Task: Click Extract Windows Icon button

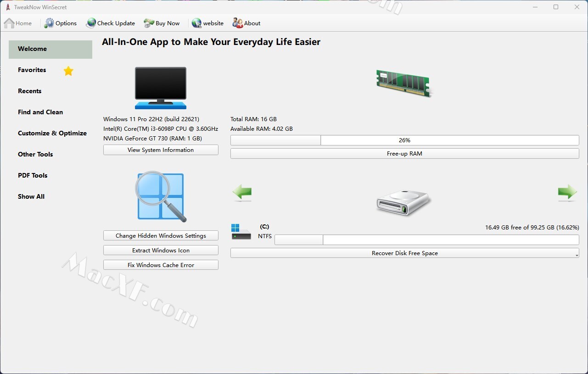Action: [161, 251]
